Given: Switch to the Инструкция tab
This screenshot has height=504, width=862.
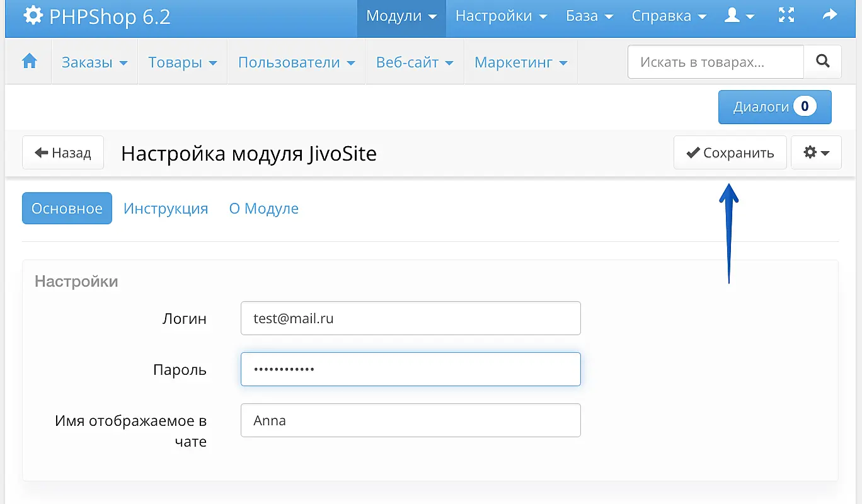Looking at the screenshot, I should (166, 209).
